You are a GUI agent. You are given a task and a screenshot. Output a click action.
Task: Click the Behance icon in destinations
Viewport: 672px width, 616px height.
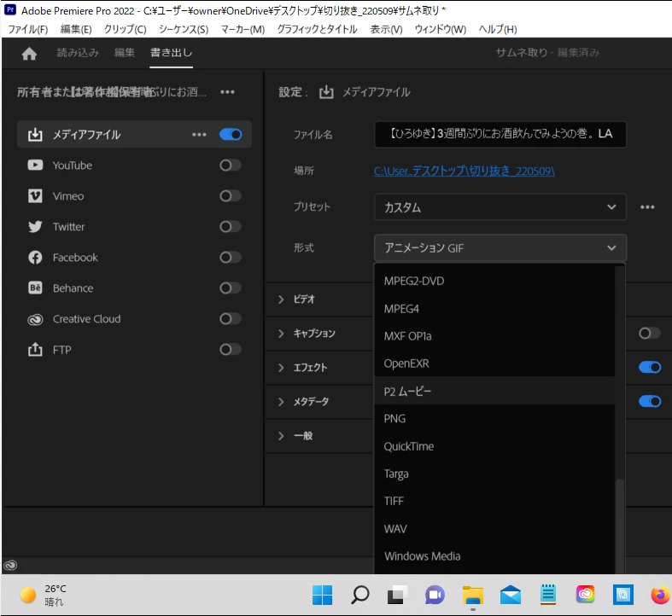(x=35, y=288)
